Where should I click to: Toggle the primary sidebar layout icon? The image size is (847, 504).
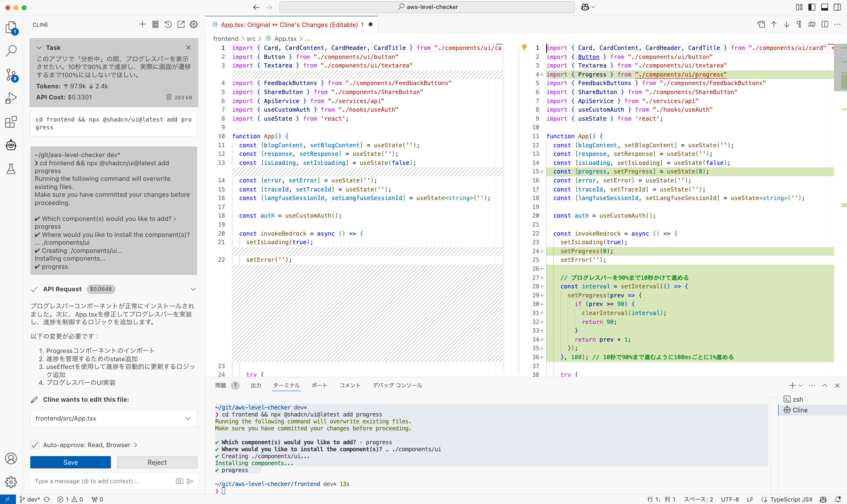[x=812, y=7]
